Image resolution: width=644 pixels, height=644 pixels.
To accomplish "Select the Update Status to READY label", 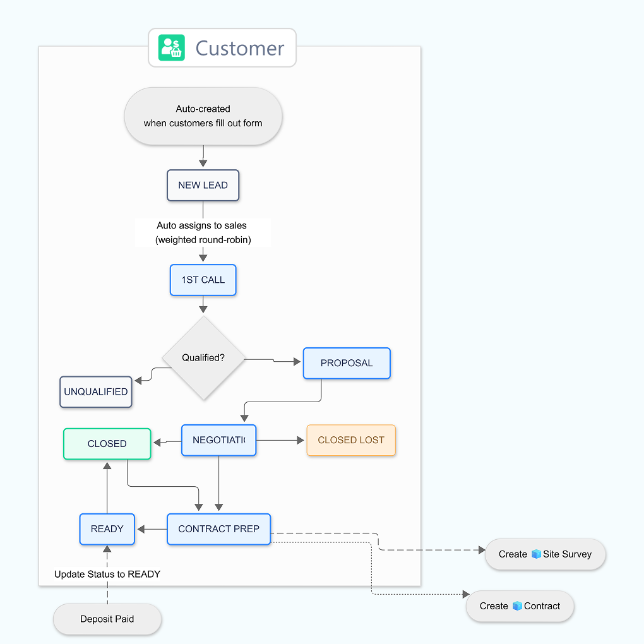I will [x=107, y=575].
